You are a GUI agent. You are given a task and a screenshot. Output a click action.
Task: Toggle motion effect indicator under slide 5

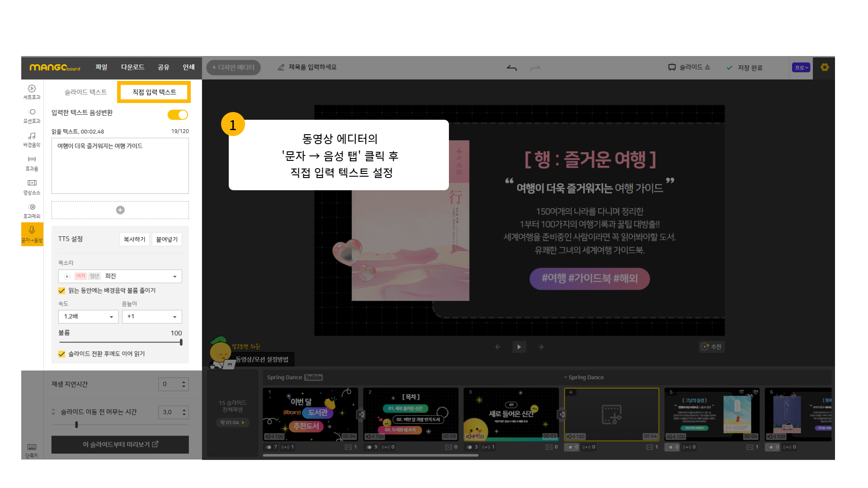[671, 447]
